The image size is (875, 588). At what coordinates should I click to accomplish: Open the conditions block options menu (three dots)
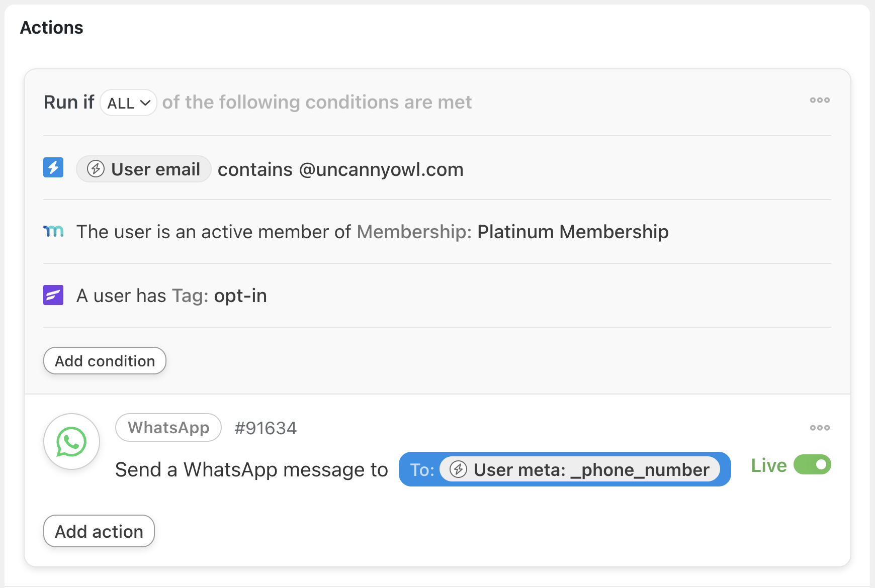point(820,100)
